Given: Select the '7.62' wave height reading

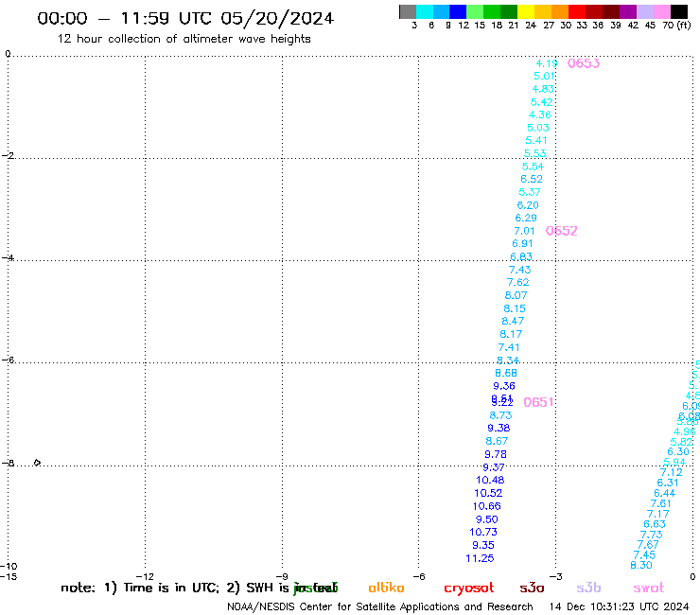Looking at the screenshot, I should pyautogui.click(x=517, y=282).
